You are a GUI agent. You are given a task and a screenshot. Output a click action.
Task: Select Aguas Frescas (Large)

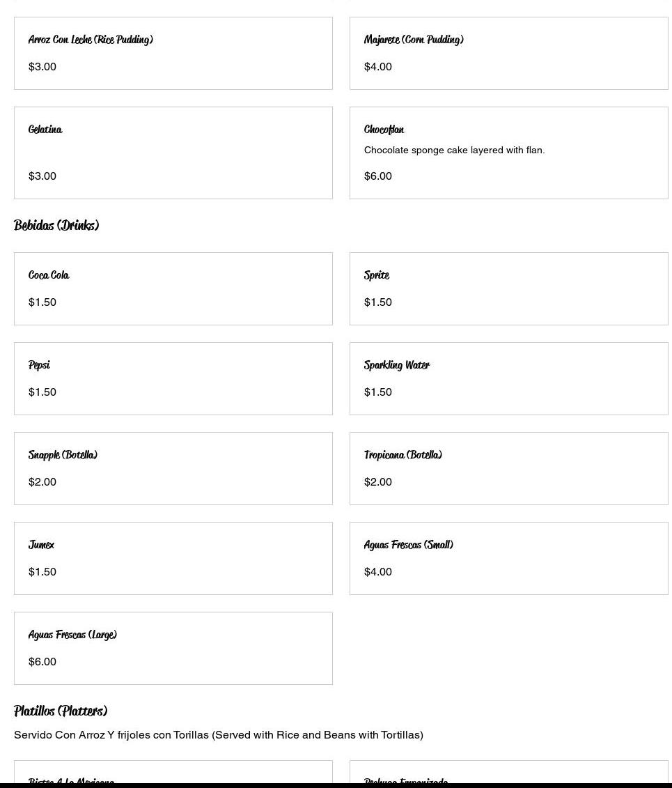click(173, 648)
